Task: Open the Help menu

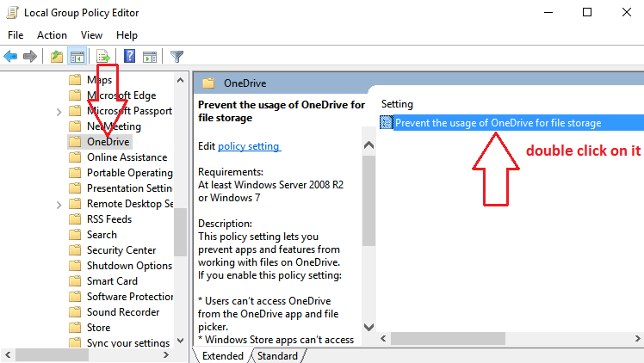Action: click(x=127, y=35)
